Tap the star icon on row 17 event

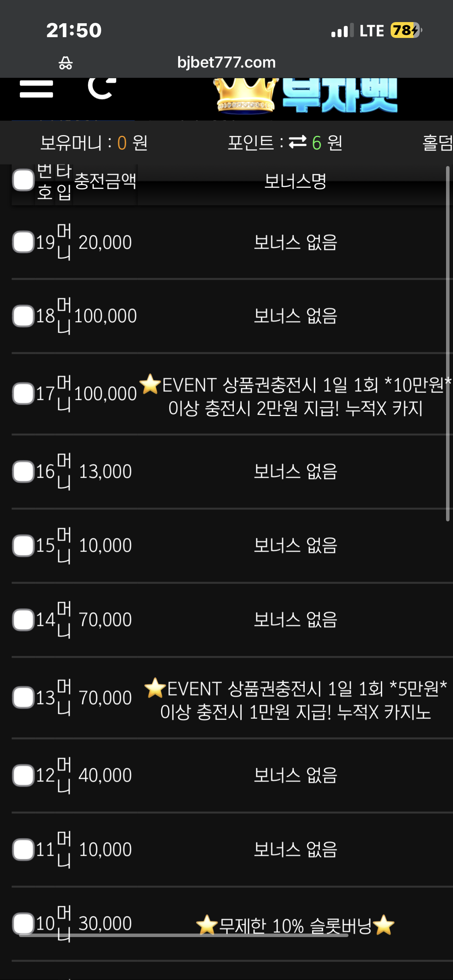pyautogui.click(x=150, y=384)
